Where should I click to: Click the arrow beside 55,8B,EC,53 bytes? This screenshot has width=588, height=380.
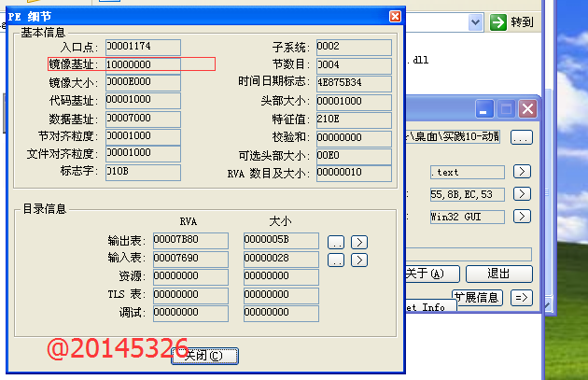tap(522, 194)
